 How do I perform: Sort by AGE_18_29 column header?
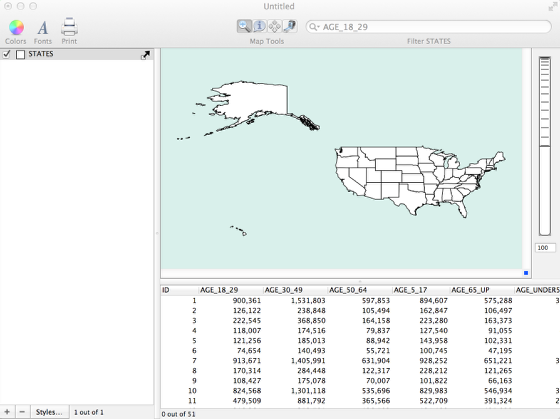coord(231,290)
